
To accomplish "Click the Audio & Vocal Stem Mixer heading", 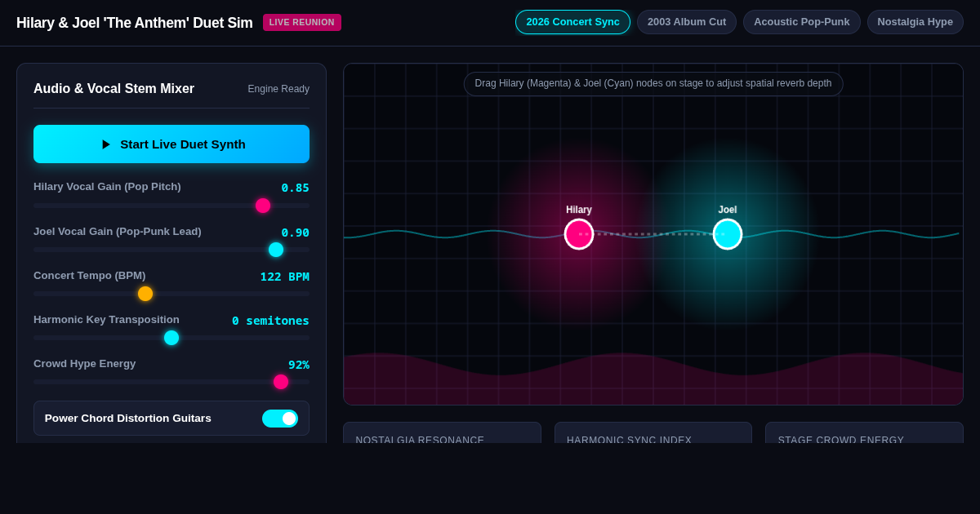I will [x=114, y=89].
